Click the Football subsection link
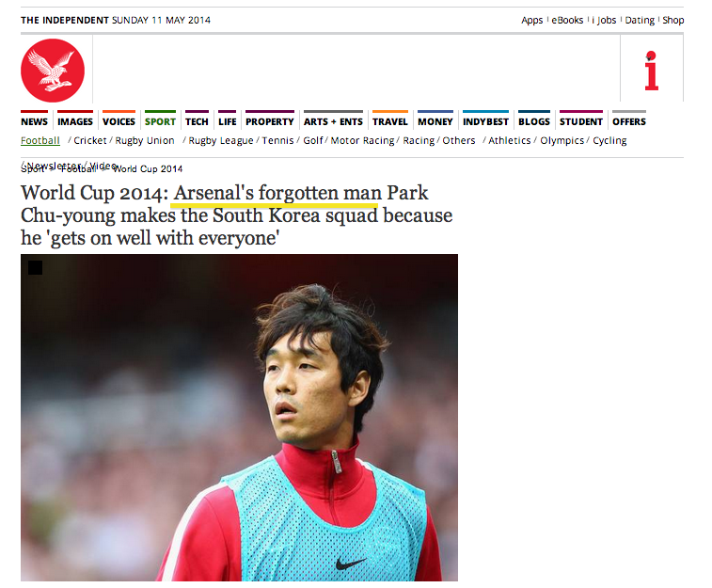 pos(40,140)
